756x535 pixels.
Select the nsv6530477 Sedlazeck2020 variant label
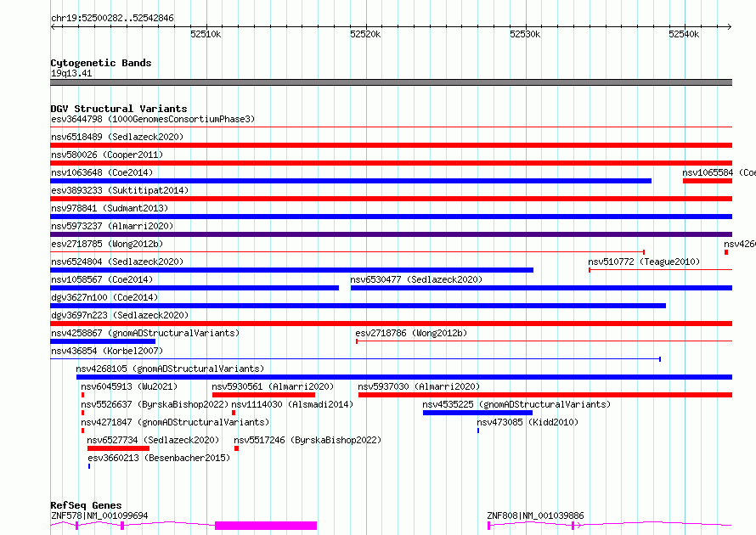click(x=416, y=279)
